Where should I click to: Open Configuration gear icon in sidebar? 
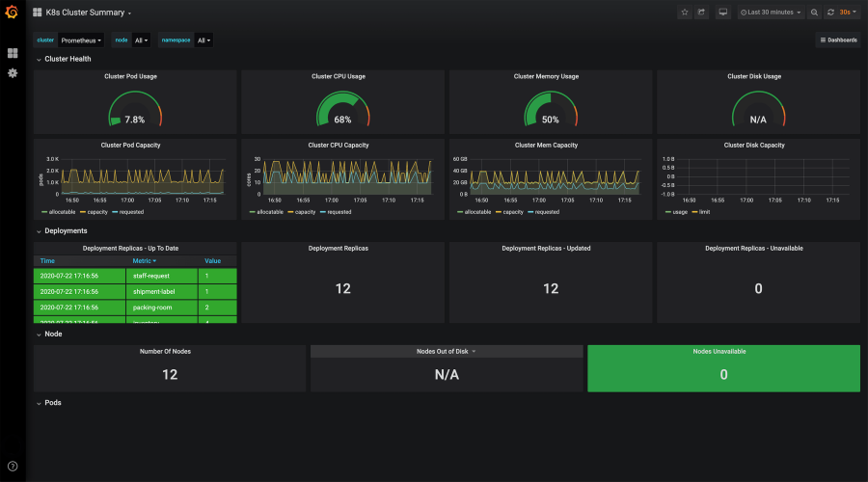pyautogui.click(x=13, y=73)
